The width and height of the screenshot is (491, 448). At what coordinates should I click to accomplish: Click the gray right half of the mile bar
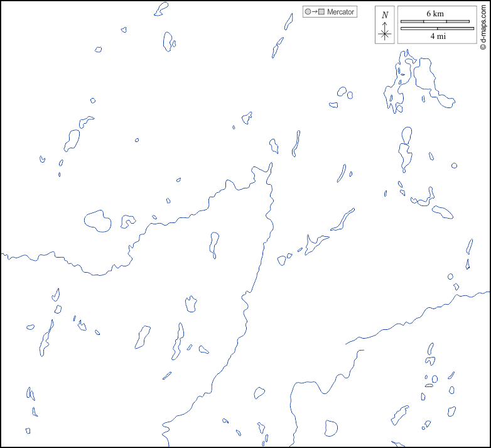[455, 28]
